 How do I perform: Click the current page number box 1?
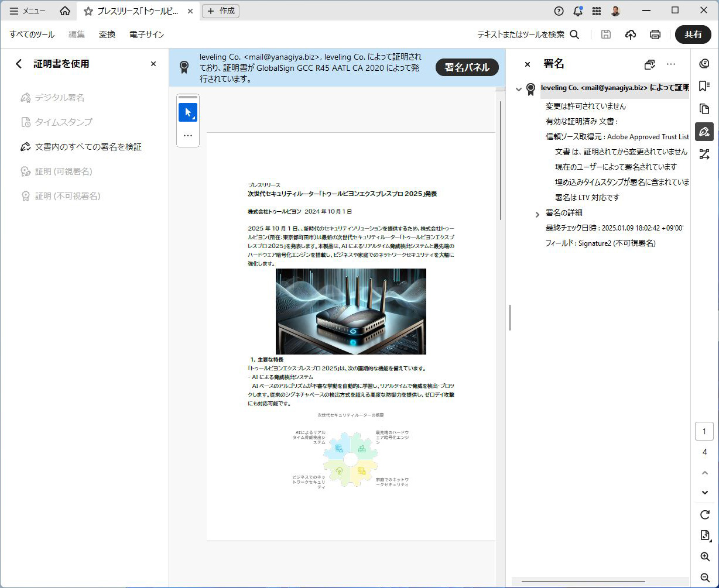[x=704, y=432]
